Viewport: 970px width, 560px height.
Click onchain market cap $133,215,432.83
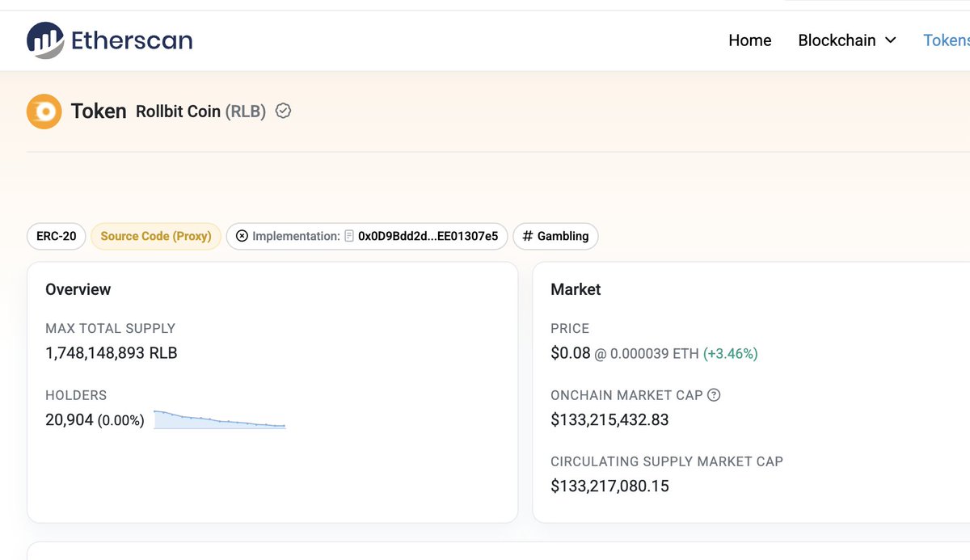tap(609, 419)
